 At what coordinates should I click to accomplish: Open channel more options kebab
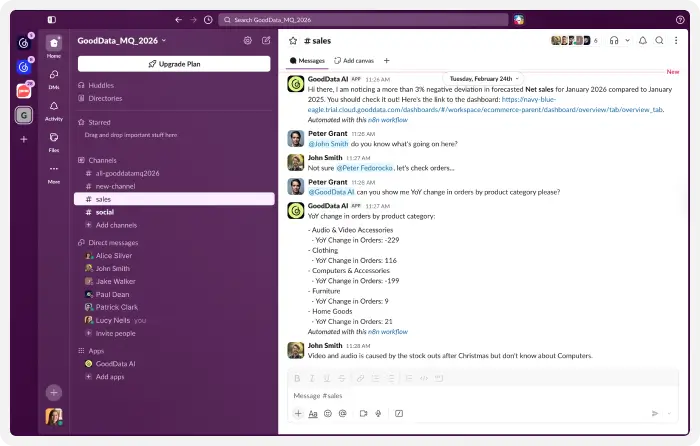(676, 41)
